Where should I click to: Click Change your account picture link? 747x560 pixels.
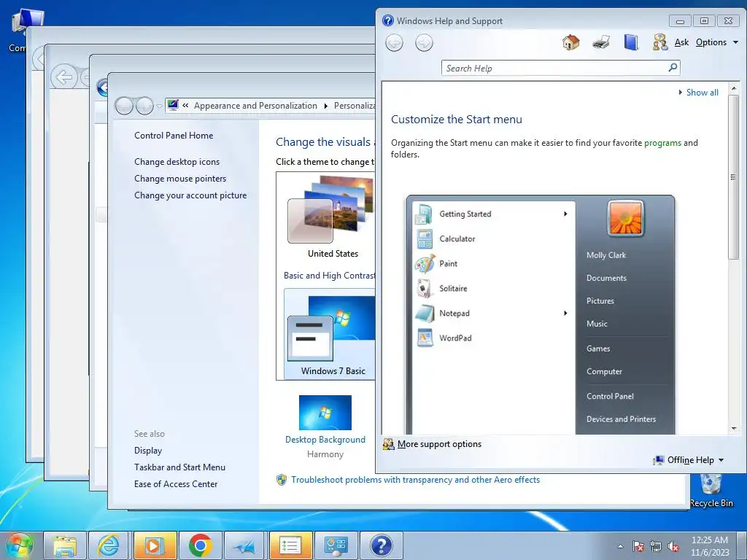pos(190,195)
